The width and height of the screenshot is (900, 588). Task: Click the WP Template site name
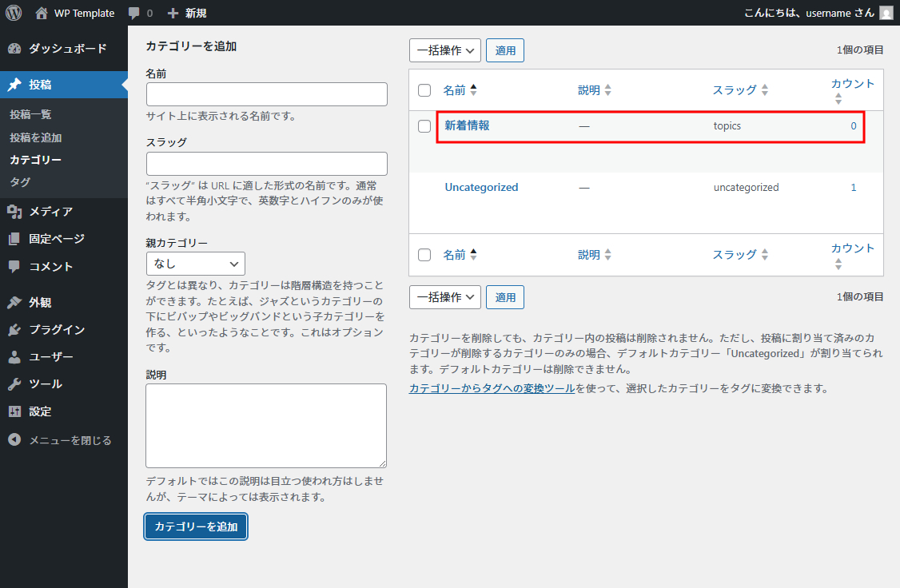point(85,14)
